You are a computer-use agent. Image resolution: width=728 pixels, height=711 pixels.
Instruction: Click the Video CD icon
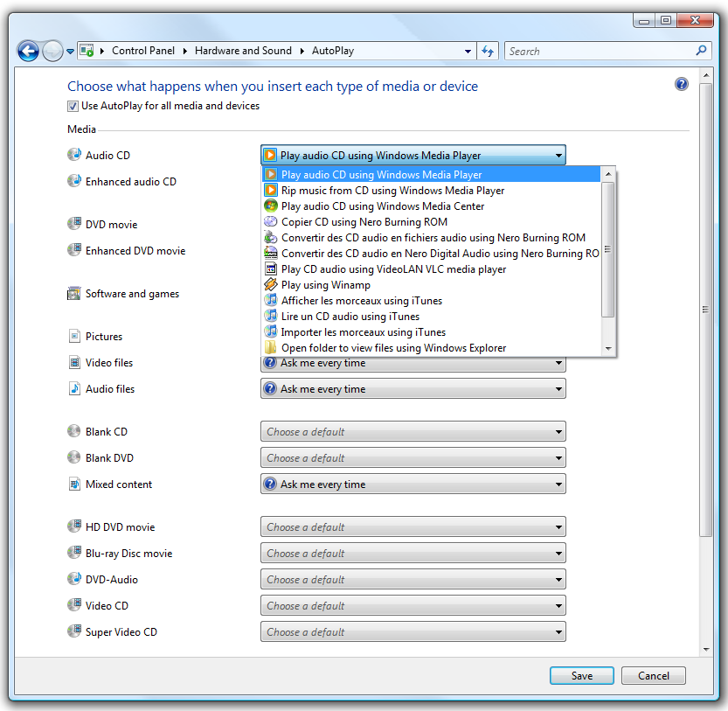[x=74, y=605]
